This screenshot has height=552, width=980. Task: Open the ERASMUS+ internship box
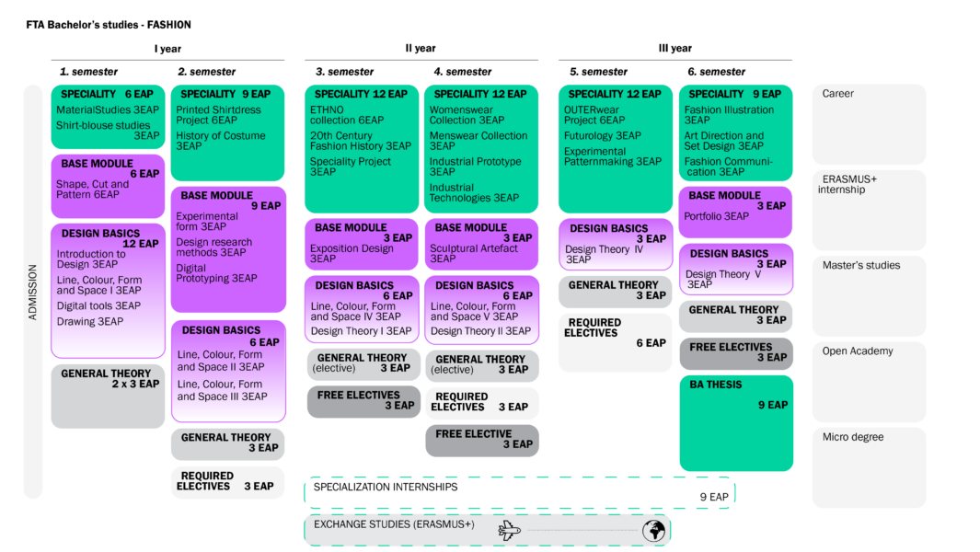click(870, 210)
